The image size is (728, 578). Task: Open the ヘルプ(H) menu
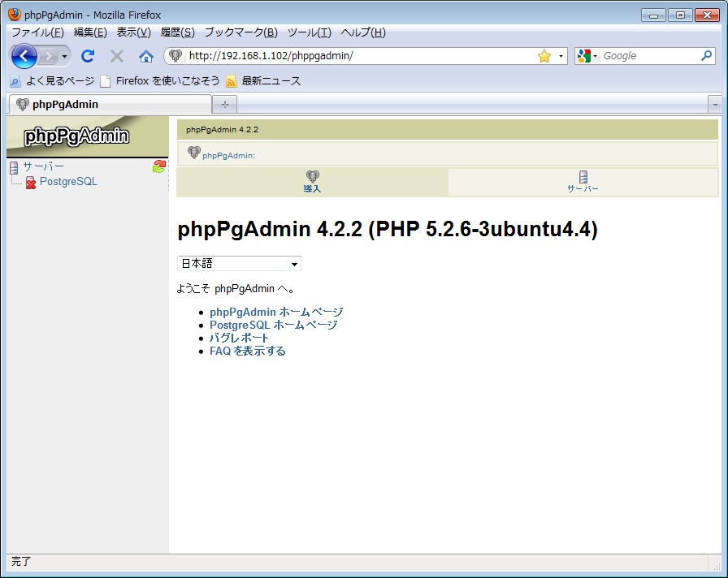pos(363,32)
